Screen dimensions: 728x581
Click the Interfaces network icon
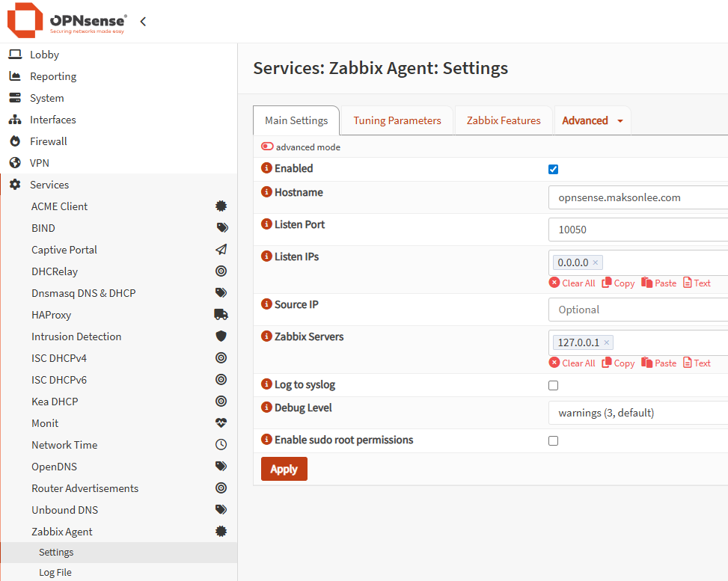click(x=15, y=120)
